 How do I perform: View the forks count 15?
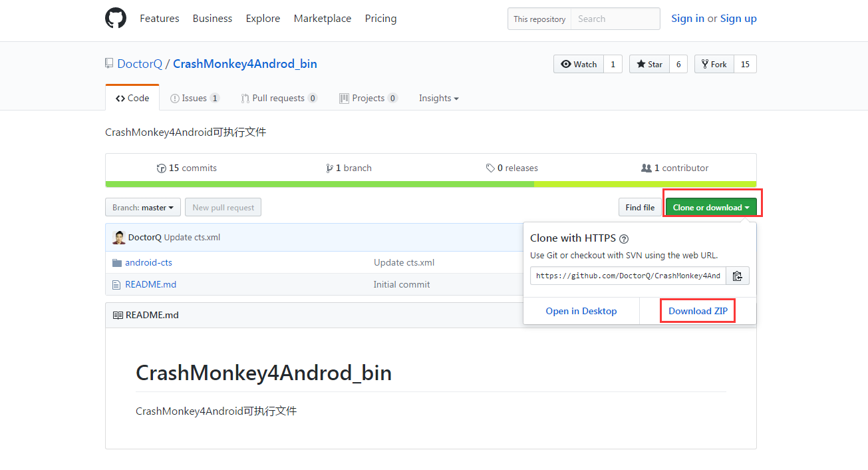[745, 64]
